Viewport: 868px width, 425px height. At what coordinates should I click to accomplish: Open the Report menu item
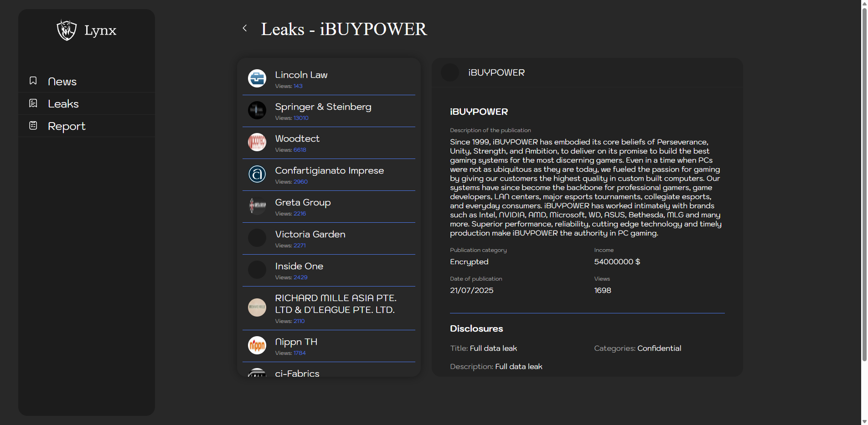tap(67, 126)
